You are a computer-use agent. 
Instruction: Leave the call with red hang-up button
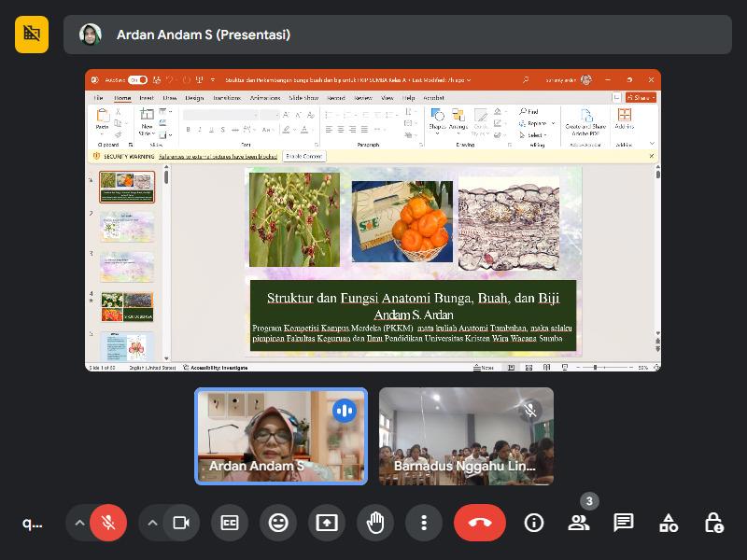tap(480, 523)
